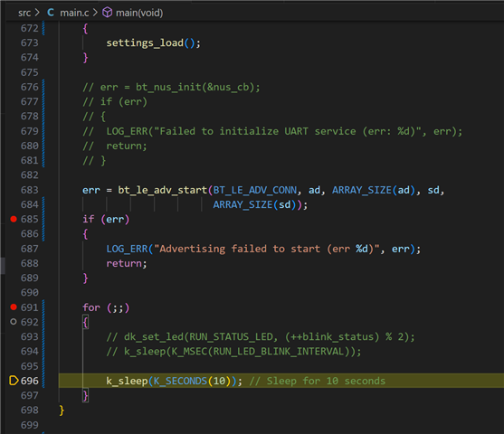Viewport: 504px width, 434px height.
Task: Open the main(void) breadcrumb symbol list
Action: [139, 13]
